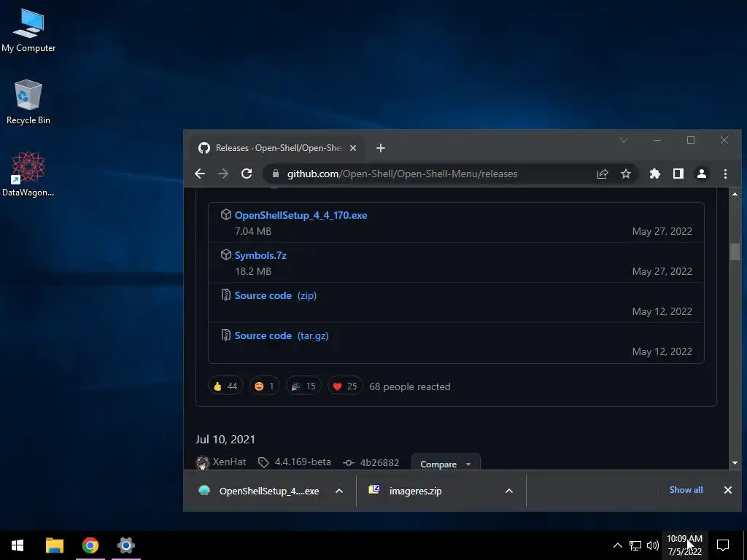Open tab search chevron in title bar
Image resolution: width=747 pixels, height=560 pixels.
623,140
